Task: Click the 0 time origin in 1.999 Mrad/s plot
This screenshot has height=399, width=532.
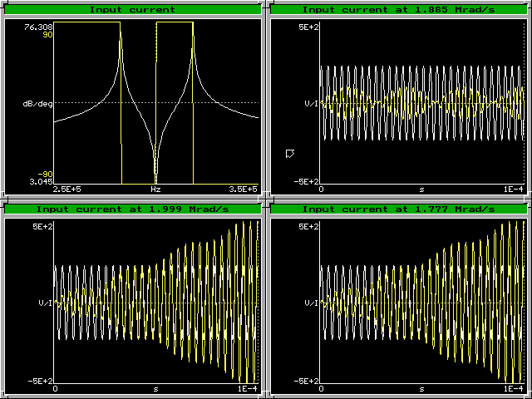Action: [56, 389]
